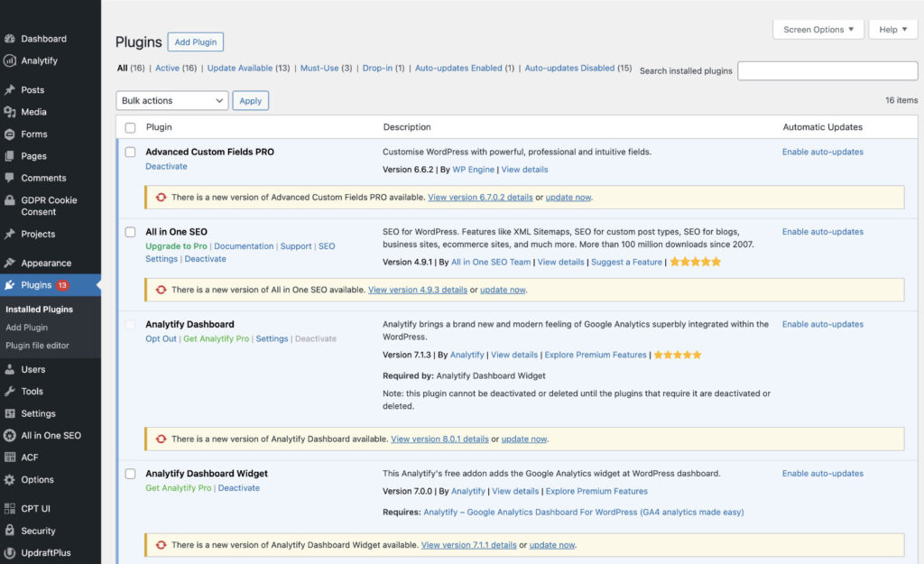Screen dimensions: 924x564
Task: Click the UpdraftPlus icon in sidebar
Action: click(x=9, y=553)
